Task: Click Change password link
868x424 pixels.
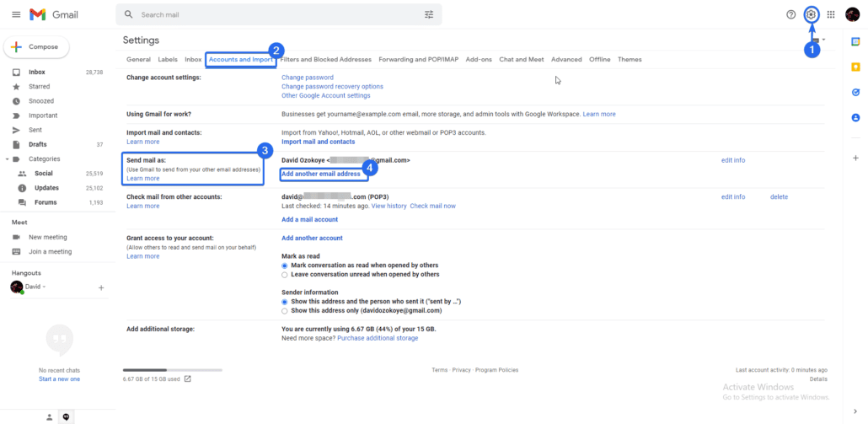Action: 308,78
